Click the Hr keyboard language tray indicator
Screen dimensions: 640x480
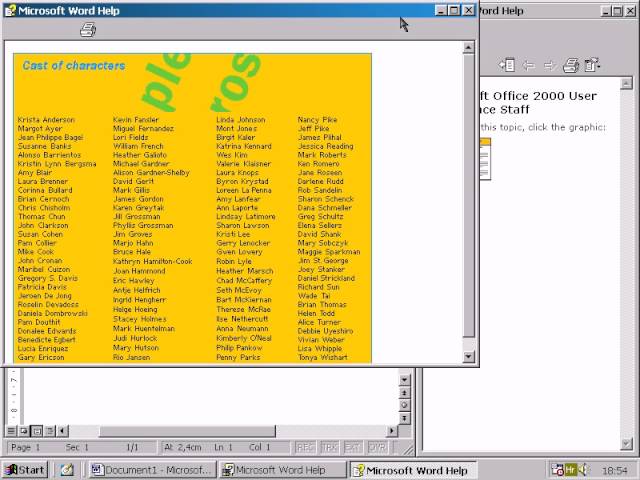(570, 470)
